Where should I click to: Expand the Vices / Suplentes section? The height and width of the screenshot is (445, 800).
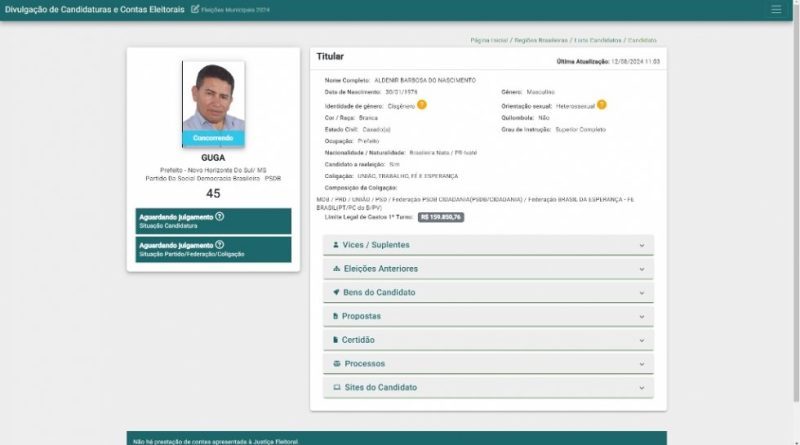[641, 245]
